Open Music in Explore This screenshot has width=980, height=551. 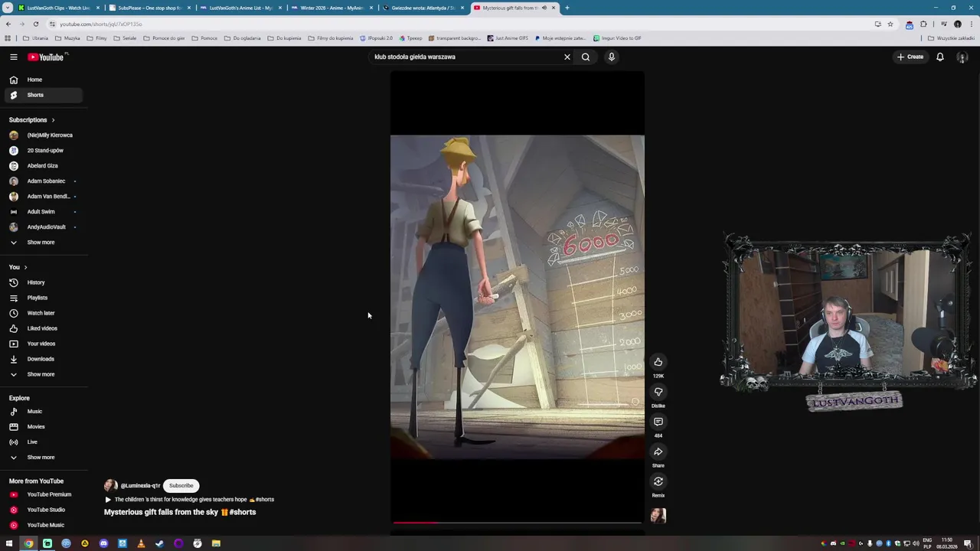point(42,412)
